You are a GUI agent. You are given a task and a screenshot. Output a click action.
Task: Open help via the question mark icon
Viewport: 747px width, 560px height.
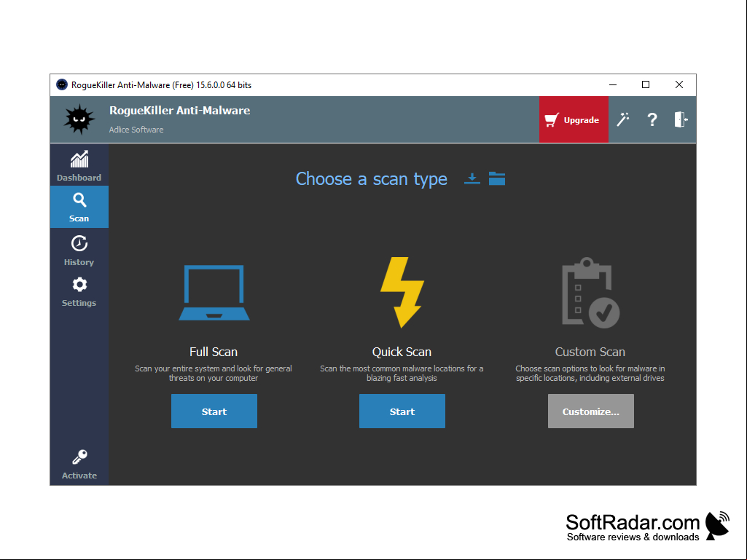652,119
